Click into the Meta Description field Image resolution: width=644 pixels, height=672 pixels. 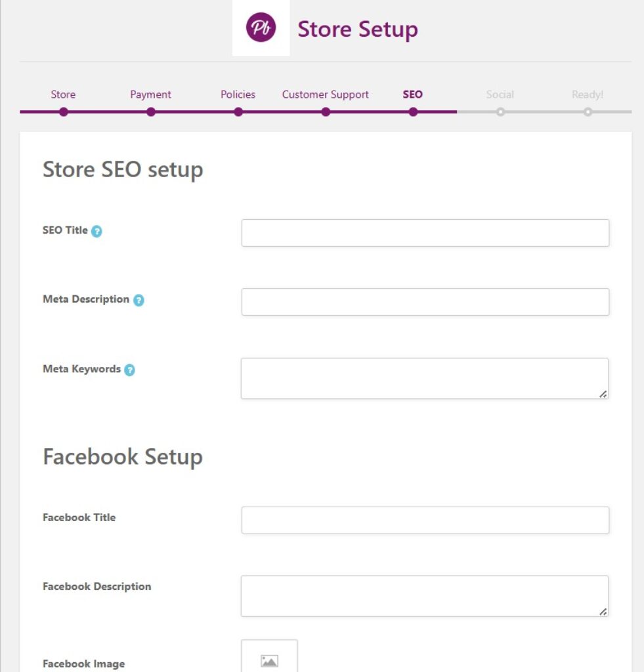(425, 302)
